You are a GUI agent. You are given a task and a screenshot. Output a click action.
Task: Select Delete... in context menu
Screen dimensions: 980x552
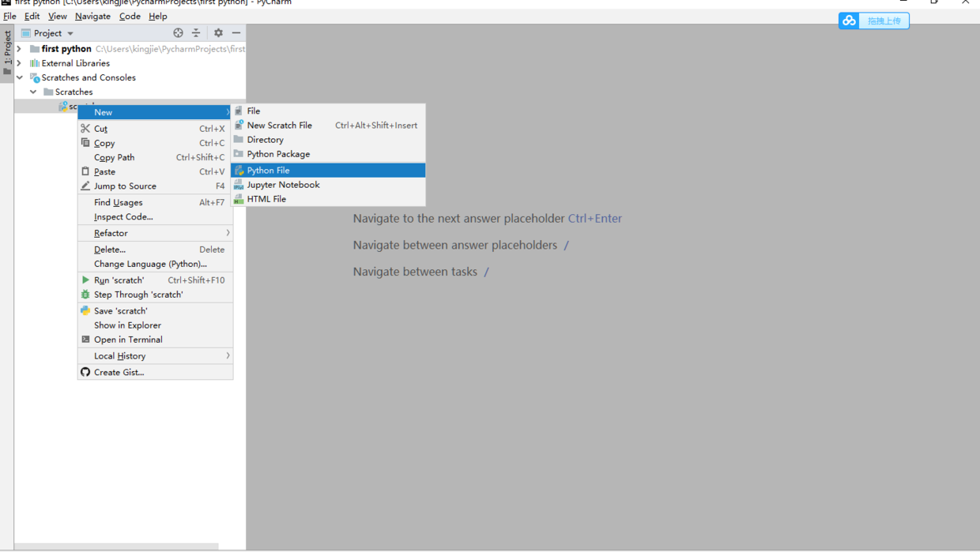point(155,249)
